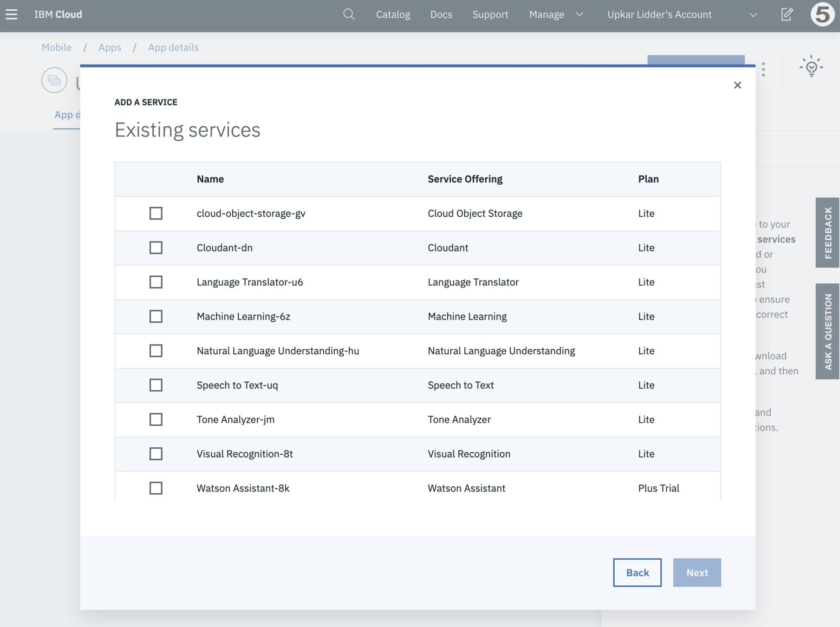Click Tone Analyzer-jm service name
The height and width of the screenshot is (627, 840).
[x=235, y=419]
